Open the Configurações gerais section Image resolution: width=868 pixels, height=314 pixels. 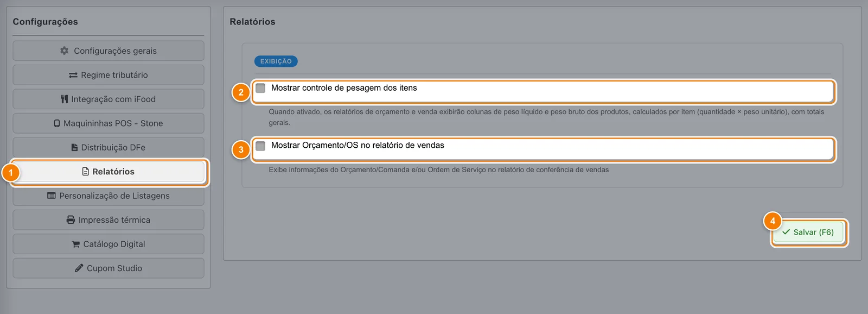click(108, 51)
